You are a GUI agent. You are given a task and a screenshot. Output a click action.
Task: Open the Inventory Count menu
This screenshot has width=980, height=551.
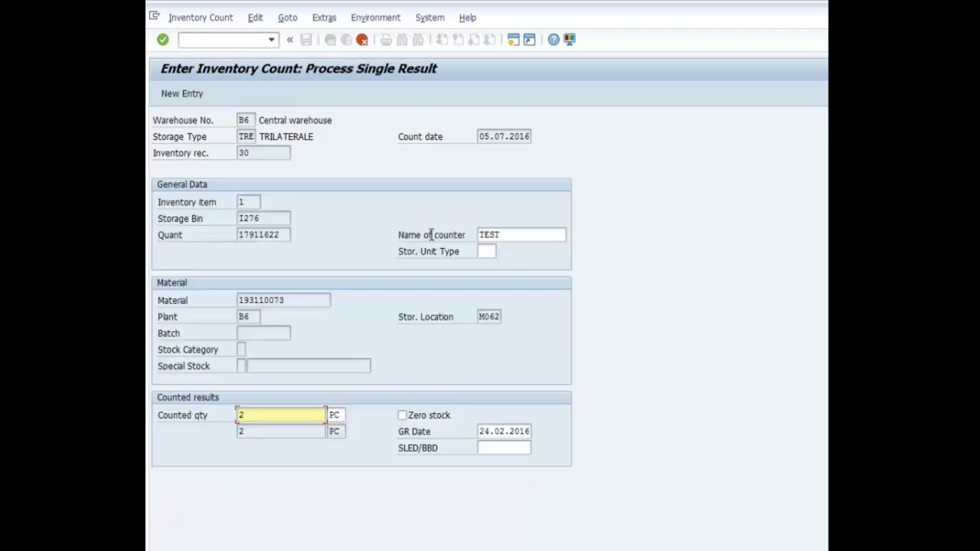pos(201,18)
